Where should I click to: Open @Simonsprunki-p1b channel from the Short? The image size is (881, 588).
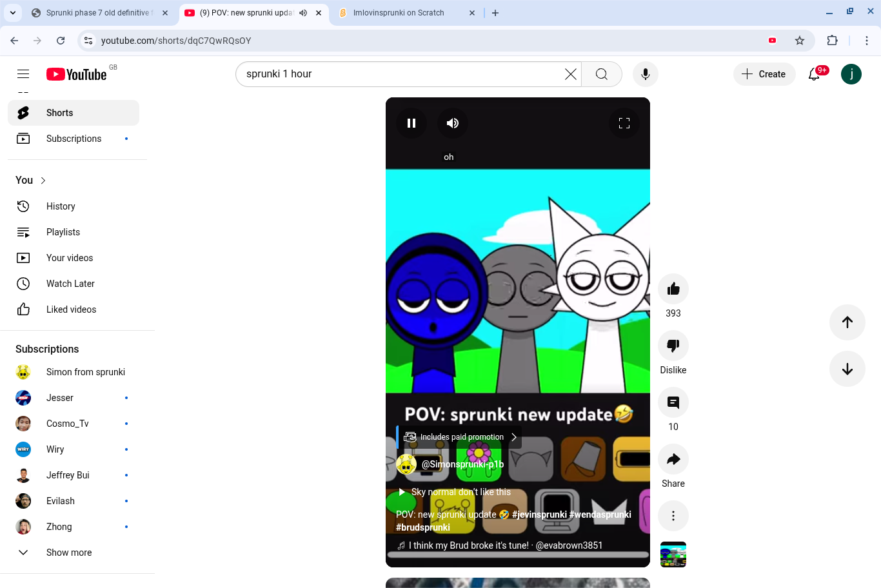coord(462,464)
